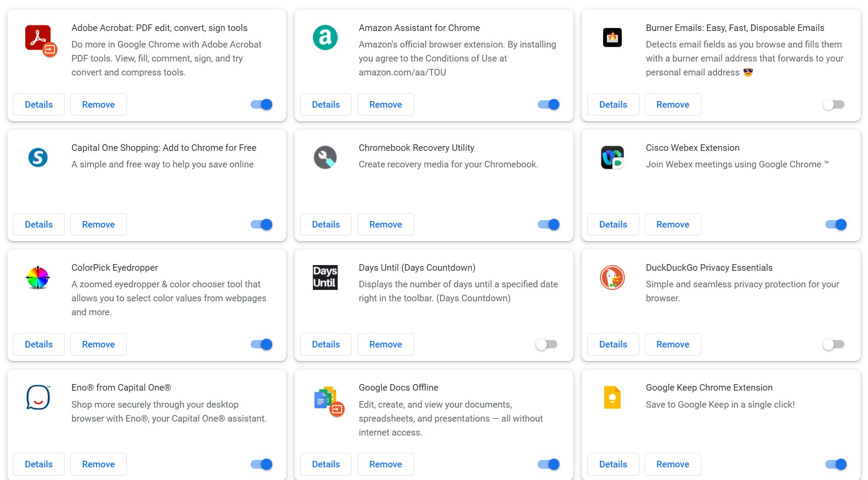868x480 pixels.
Task: Switch off ColorPick Eyedropper toggle
Action: click(x=261, y=344)
